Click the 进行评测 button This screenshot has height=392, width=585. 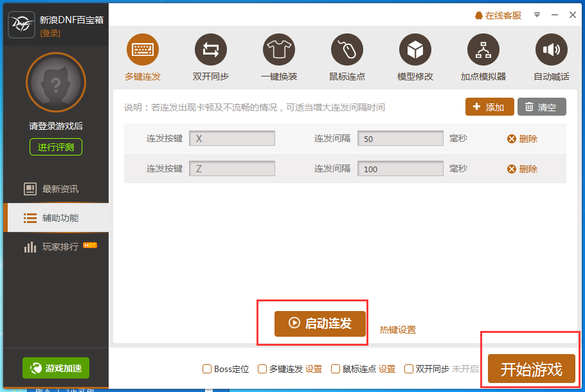(56, 147)
